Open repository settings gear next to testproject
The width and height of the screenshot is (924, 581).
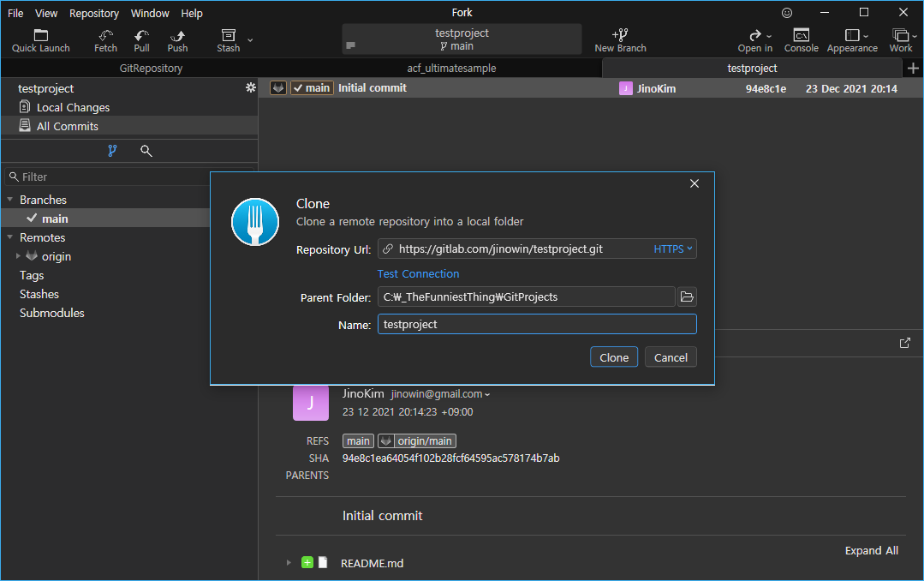[251, 88]
